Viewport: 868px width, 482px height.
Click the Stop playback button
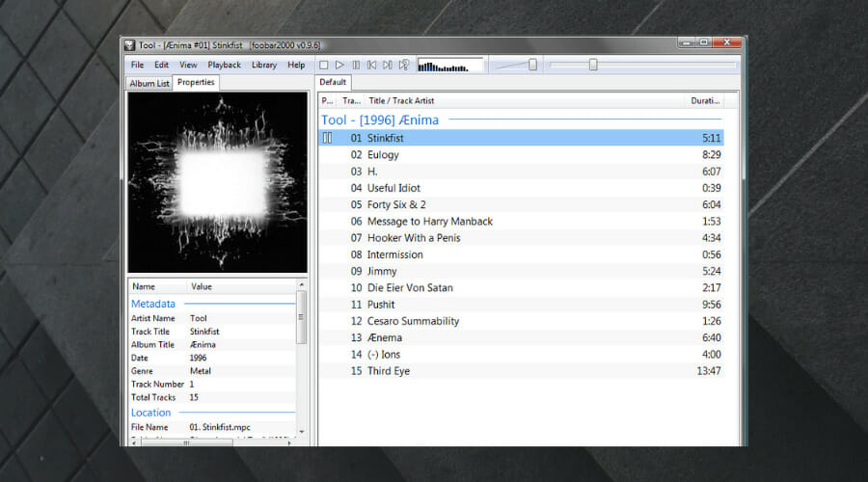point(324,66)
